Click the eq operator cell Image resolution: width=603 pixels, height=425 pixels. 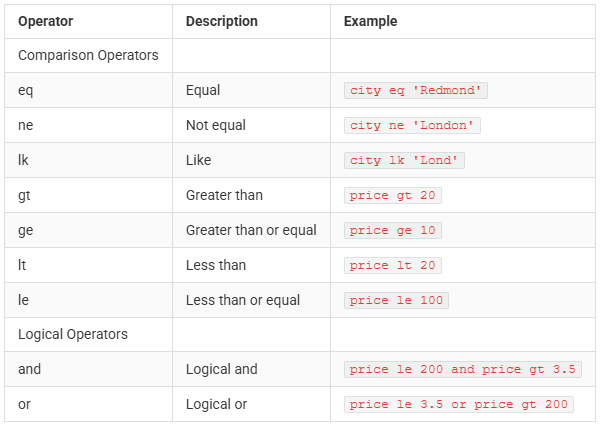tap(88, 90)
